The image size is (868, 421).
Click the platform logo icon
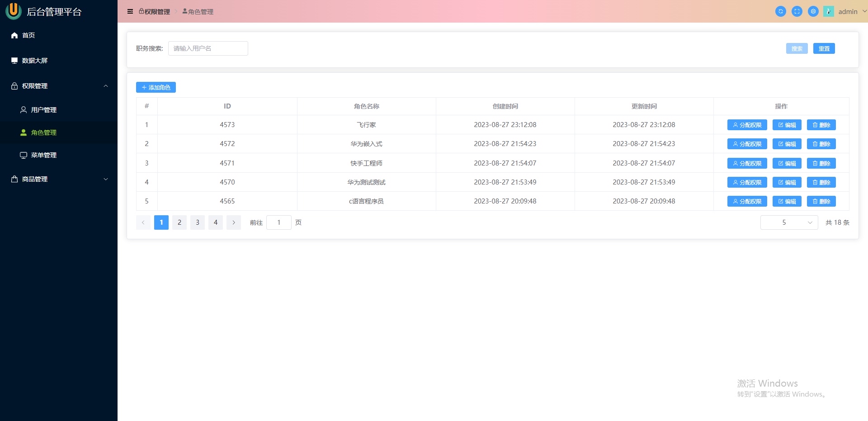click(14, 11)
